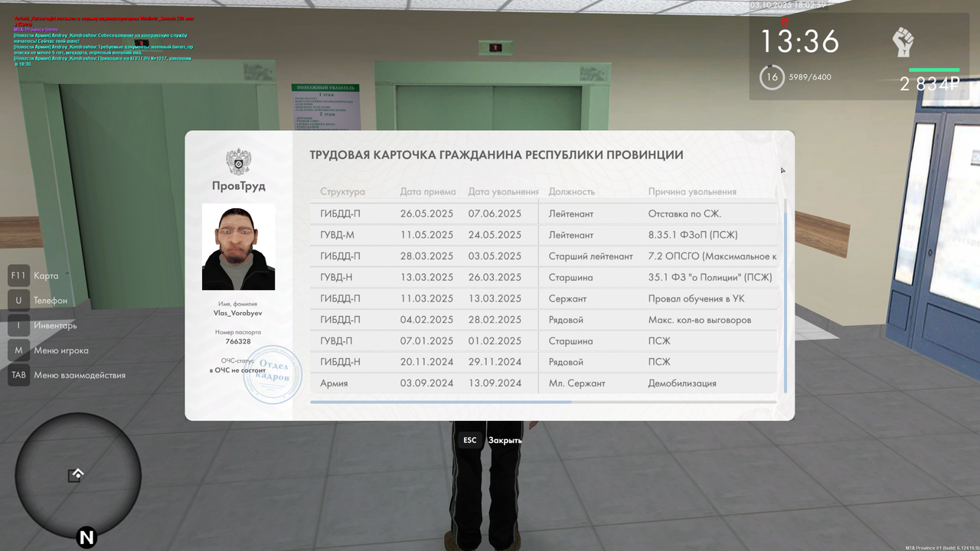Click the N compass marker on the minimap
The image size is (980, 551).
87,537
